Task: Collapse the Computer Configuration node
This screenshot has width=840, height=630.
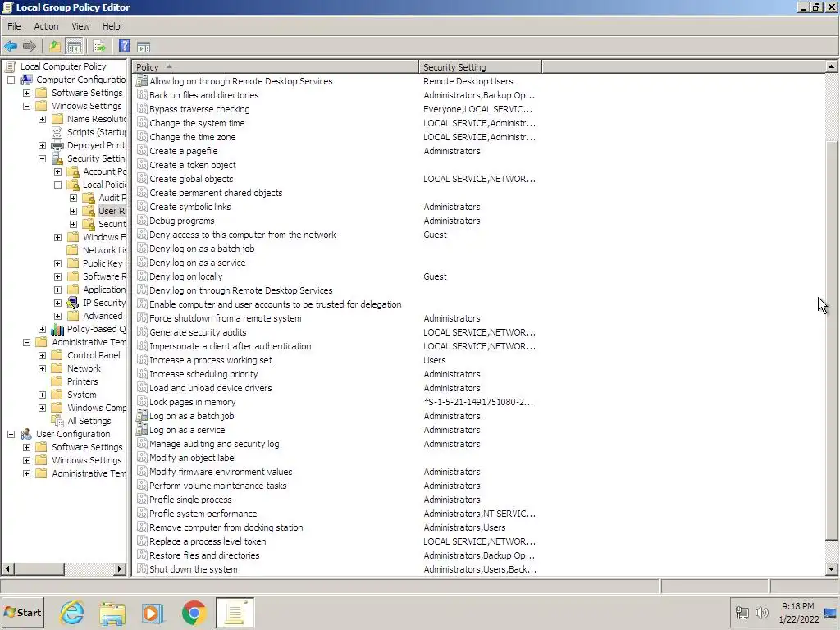Action: pos(11,80)
